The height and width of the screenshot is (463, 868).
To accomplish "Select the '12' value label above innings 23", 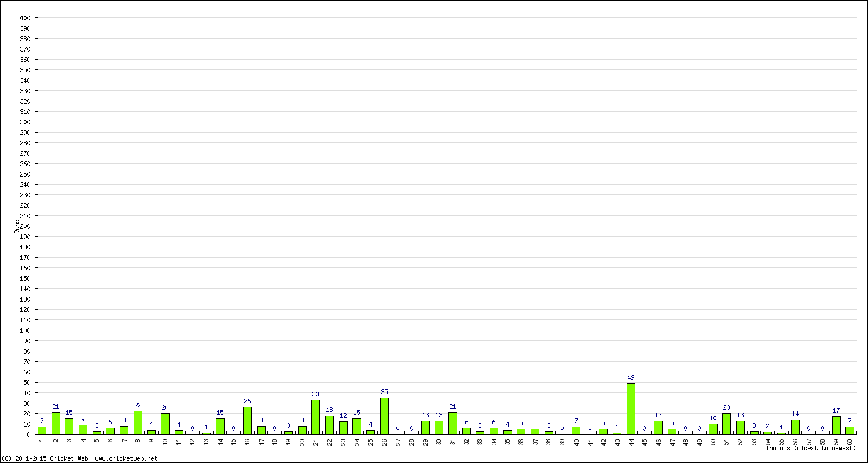I will 343,416.
